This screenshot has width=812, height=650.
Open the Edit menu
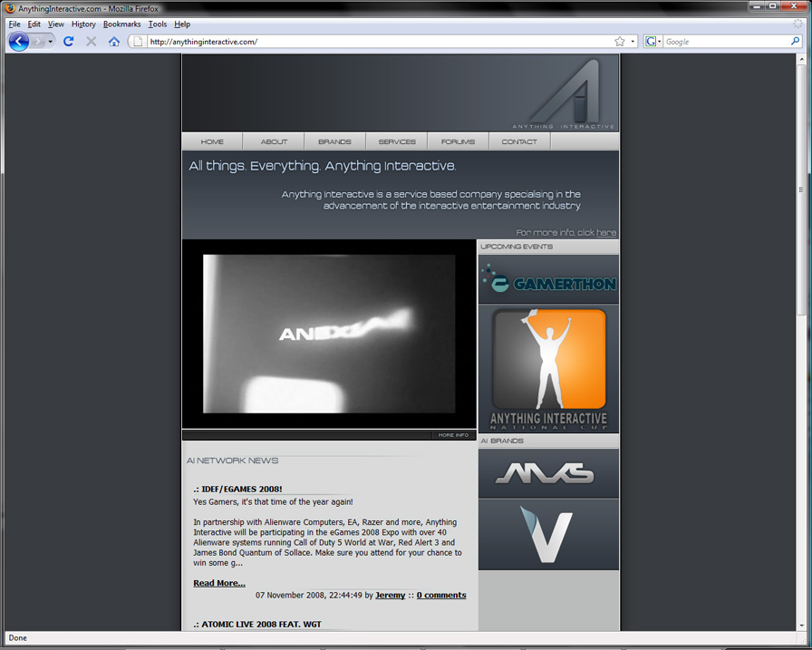[34, 24]
